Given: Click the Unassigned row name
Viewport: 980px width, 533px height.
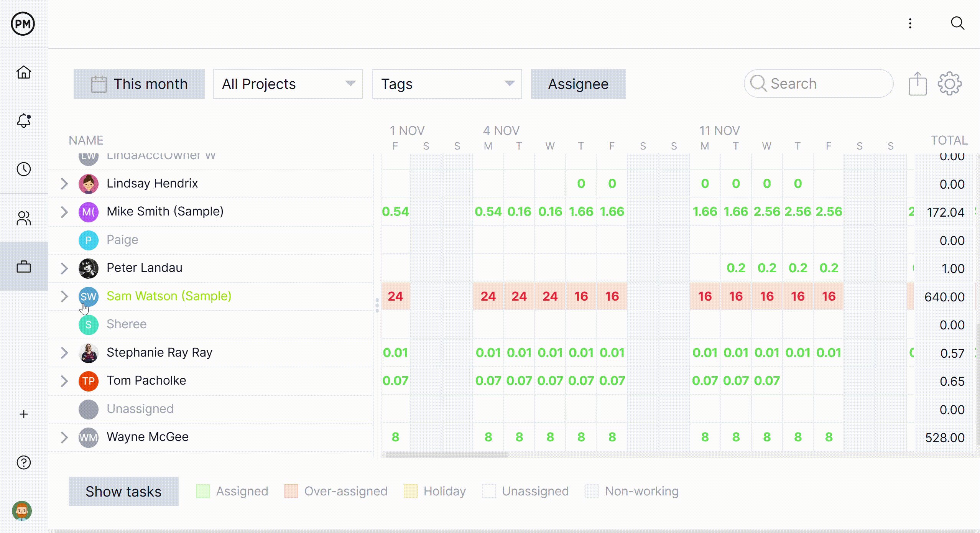Looking at the screenshot, I should pyautogui.click(x=140, y=409).
